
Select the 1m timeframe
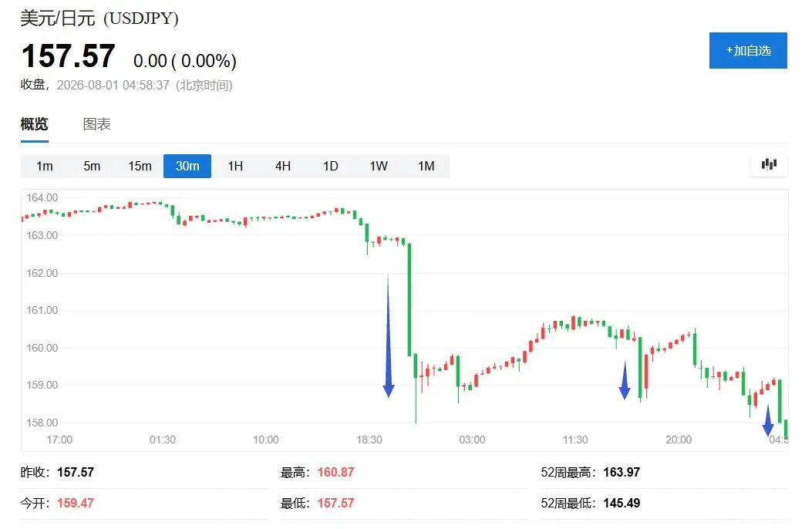45,166
